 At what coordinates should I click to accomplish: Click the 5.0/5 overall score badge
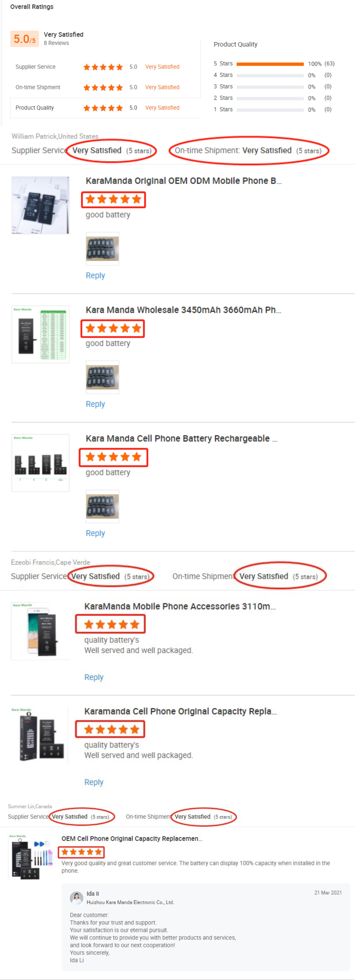[24, 39]
